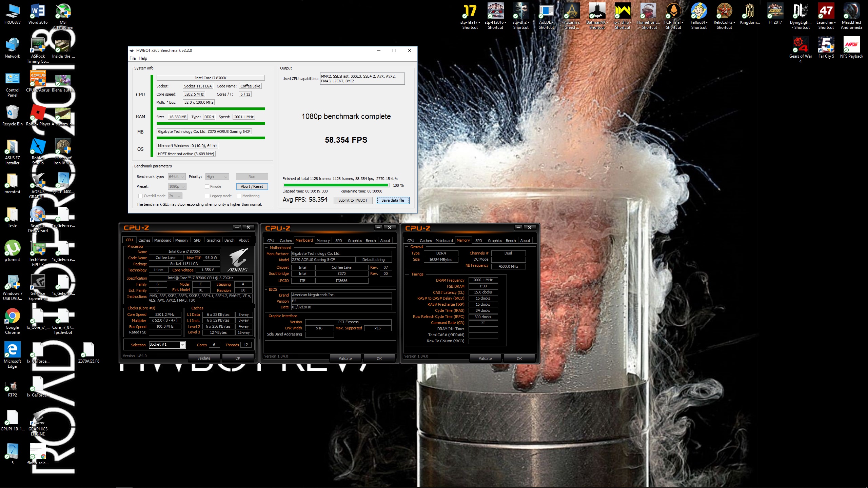Click the Core Voltage value field
The width and height of the screenshot is (868, 488).
[x=208, y=270]
